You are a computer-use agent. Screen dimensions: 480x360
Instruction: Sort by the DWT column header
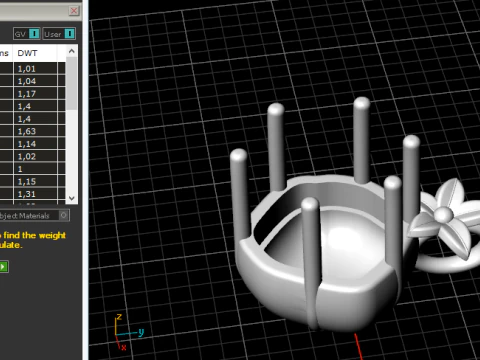pyautogui.click(x=35, y=53)
